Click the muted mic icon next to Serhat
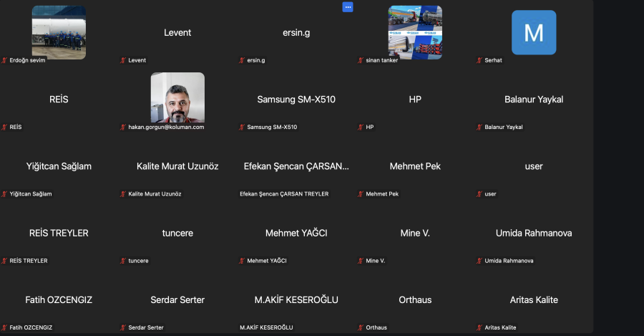 [x=479, y=61]
